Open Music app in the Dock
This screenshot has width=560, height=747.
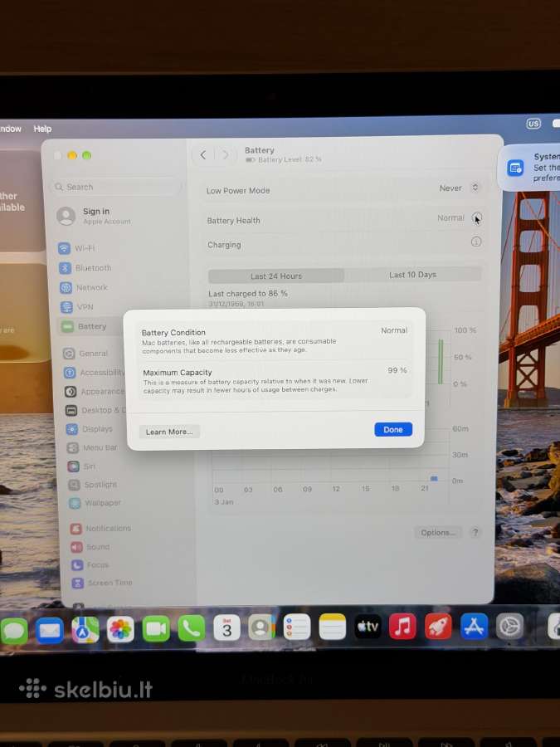403,626
